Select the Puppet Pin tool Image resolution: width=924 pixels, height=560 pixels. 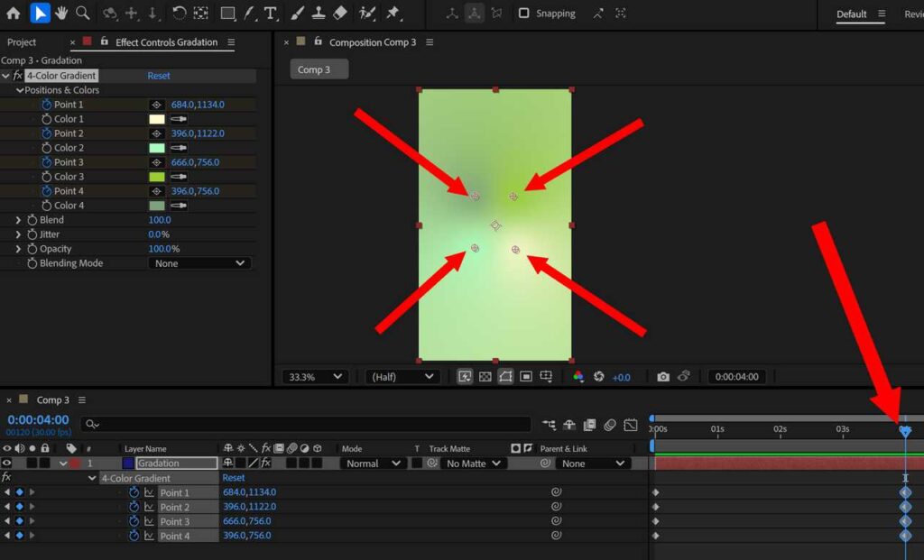tap(393, 13)
